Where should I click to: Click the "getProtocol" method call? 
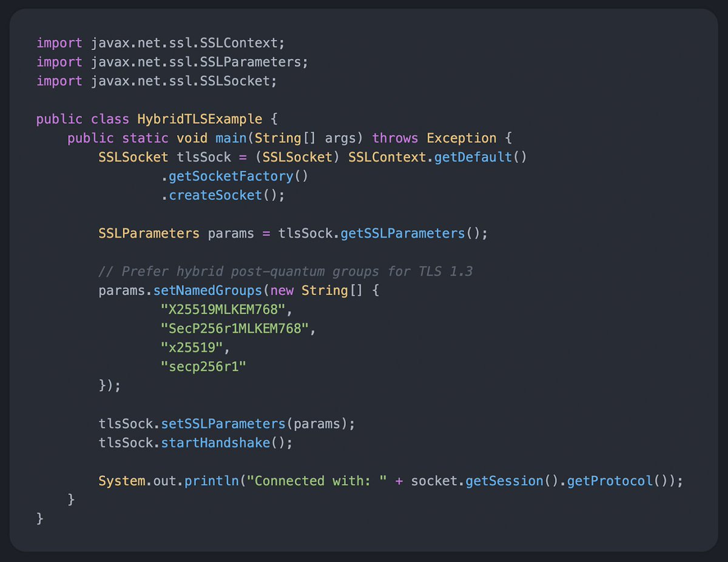point(610,481)
